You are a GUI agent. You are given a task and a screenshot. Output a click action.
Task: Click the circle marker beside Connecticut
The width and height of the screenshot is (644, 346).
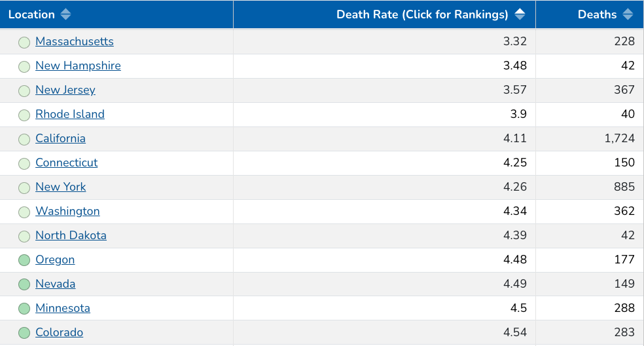coord(24,164)
